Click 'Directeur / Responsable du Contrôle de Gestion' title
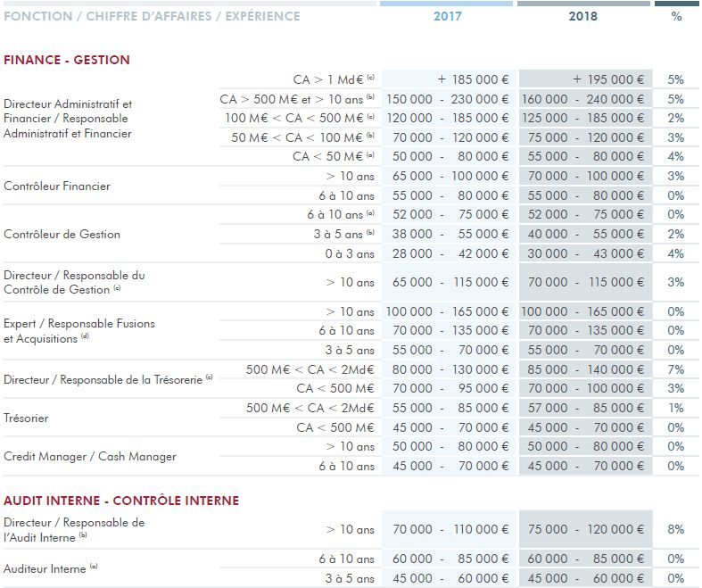This screenshot has height=588, width=702. point(74,282)
